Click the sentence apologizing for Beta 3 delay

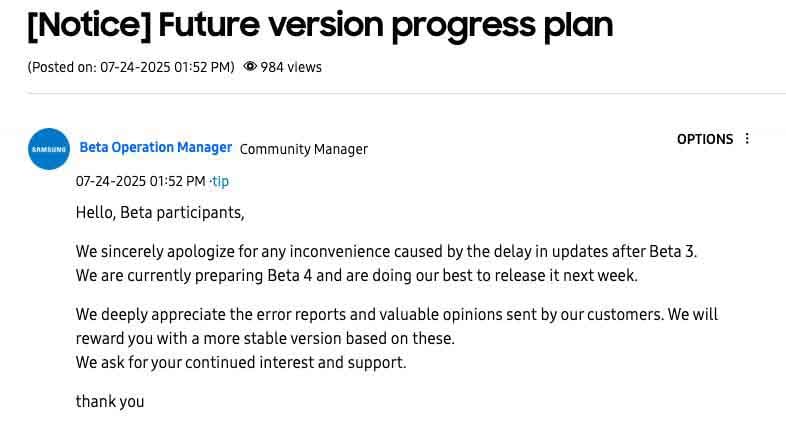pyautogui.click(x=386, y=251)
